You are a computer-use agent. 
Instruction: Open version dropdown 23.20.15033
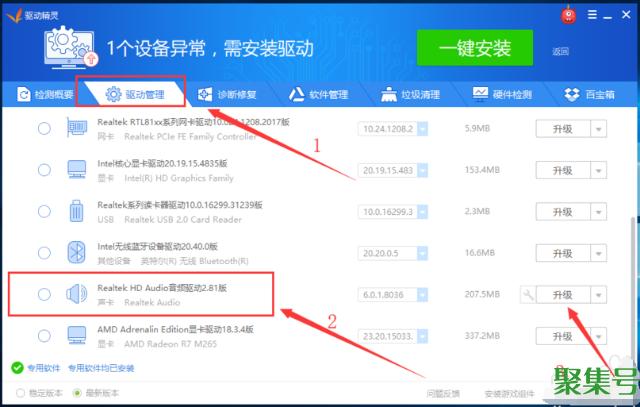coord(422,336)
